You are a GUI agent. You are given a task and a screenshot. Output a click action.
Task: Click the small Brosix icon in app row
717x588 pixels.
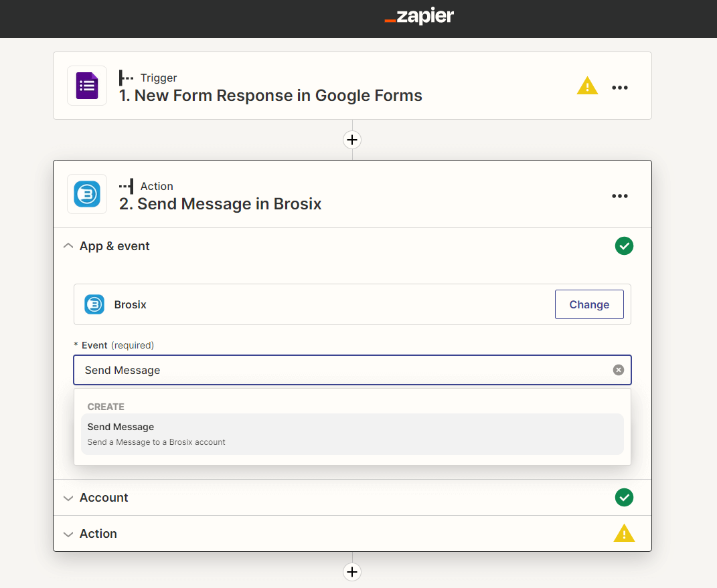tap(94, 304)
